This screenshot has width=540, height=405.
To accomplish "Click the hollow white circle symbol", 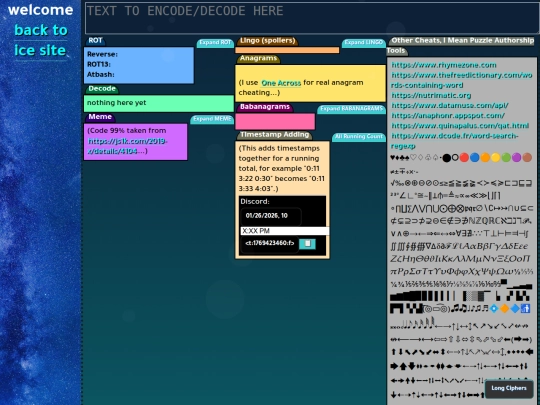I will point(455,157).
